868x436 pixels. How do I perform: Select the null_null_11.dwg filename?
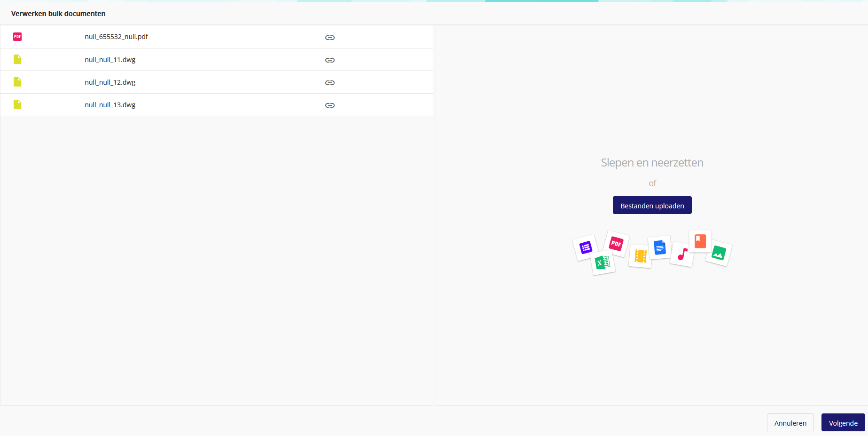click(x=110, y=60)
